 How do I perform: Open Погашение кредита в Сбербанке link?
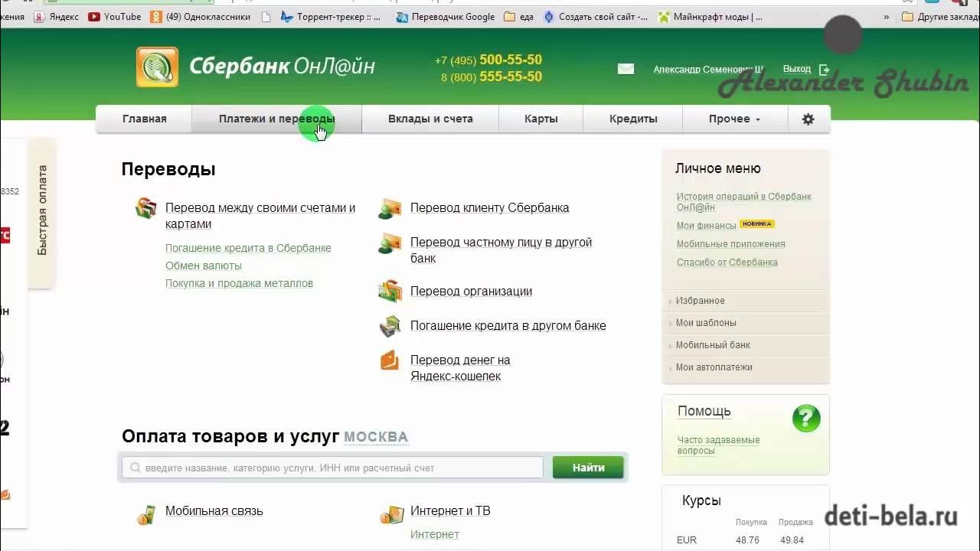point(248,248)
